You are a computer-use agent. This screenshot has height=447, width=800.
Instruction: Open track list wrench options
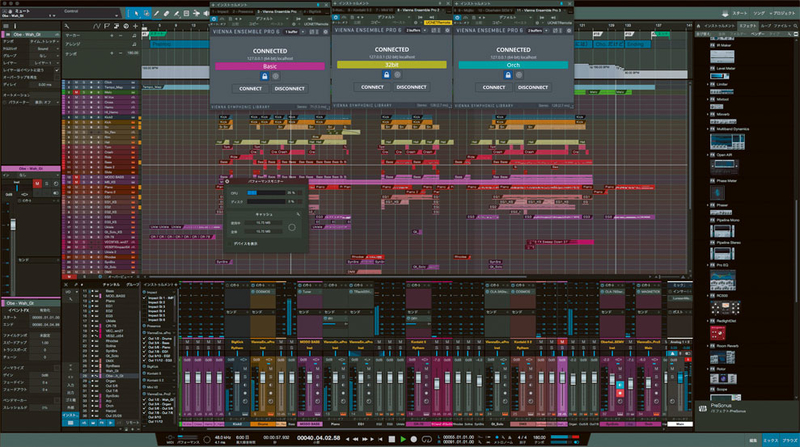(67, 26)
